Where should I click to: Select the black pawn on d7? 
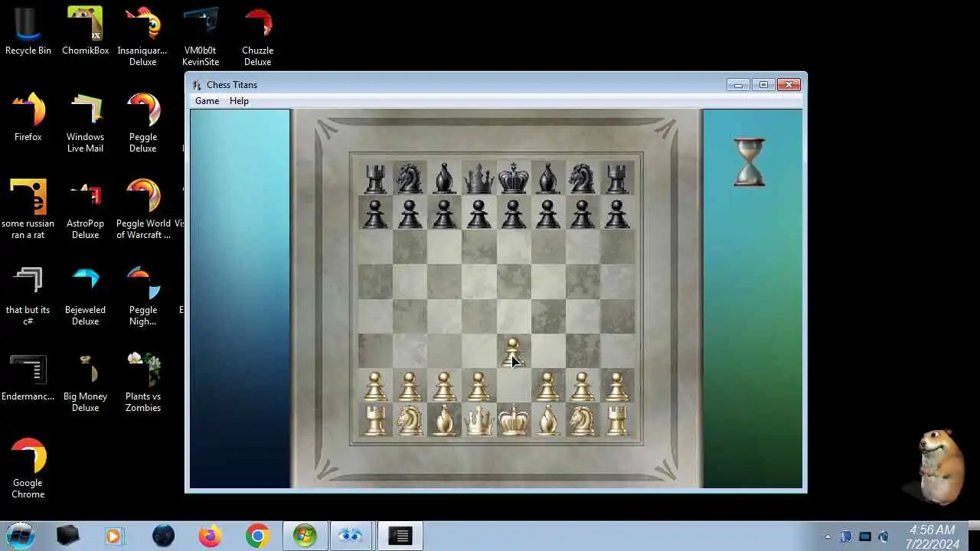pos(479,214)
